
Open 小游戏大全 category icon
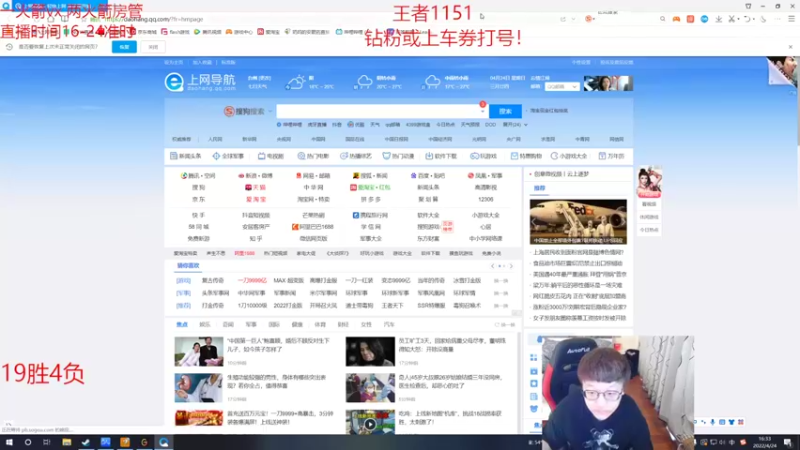569,156
